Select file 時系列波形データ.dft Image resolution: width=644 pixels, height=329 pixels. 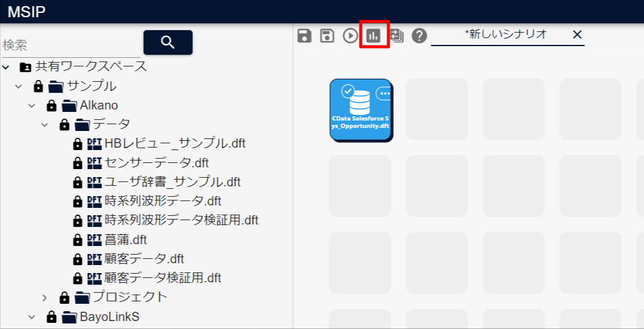coord(163,200)
